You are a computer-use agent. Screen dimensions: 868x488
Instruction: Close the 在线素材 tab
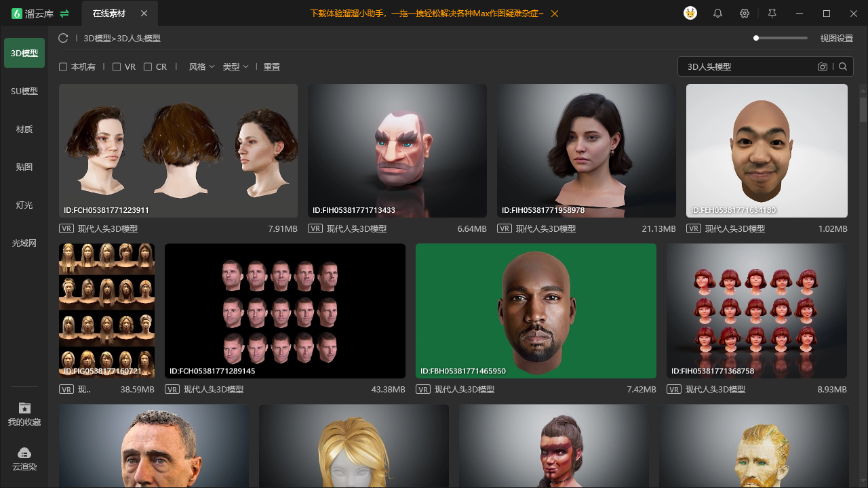[x=144, y=14]
